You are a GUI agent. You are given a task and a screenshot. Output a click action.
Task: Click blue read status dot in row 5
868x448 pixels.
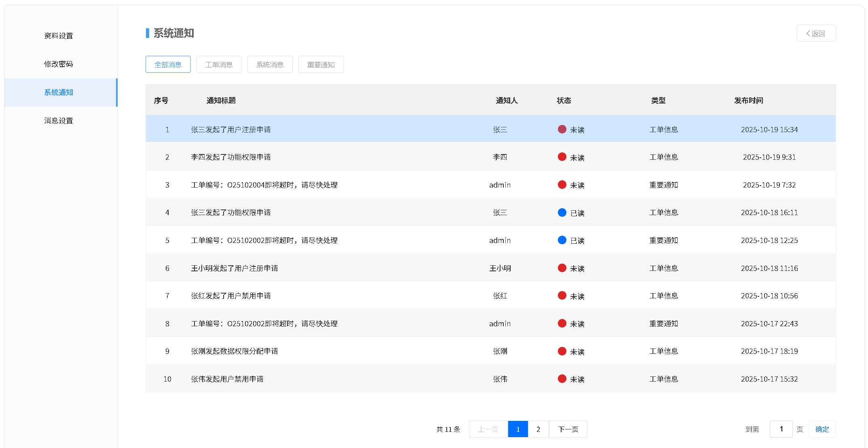coord(562,240)
